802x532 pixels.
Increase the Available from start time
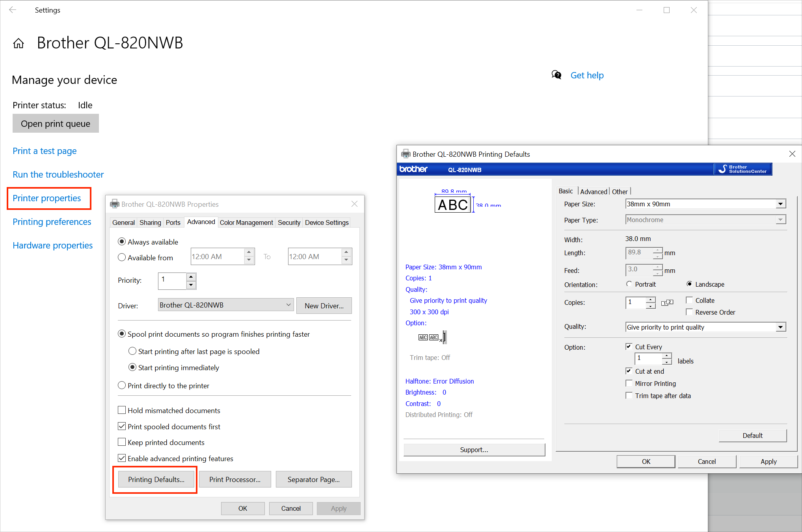[249, 252]
